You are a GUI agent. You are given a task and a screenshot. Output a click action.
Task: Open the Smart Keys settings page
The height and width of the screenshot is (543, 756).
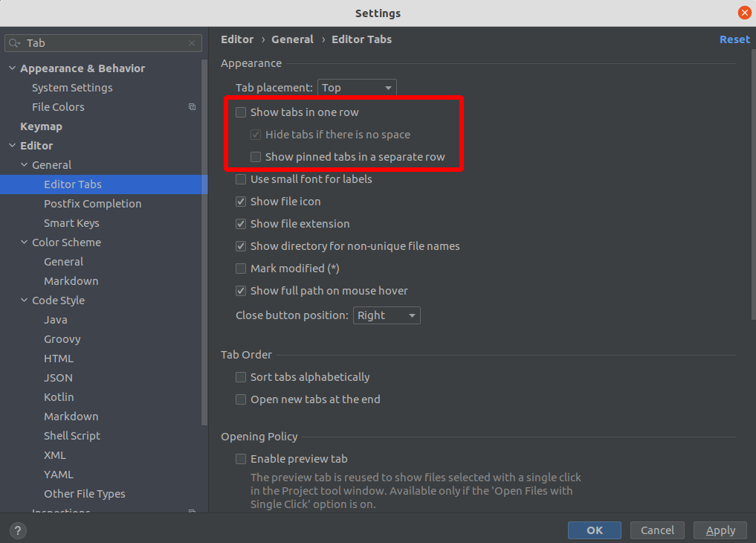[71, 223]
